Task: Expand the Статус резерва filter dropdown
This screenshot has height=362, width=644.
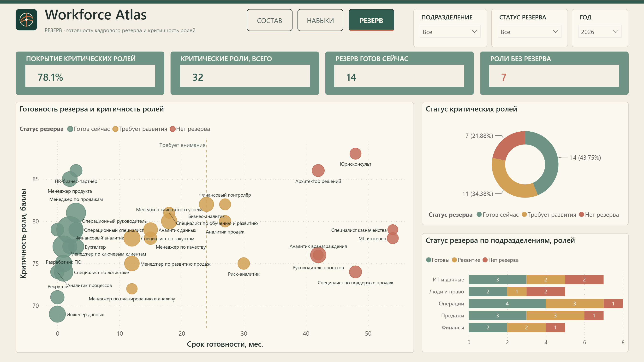Action: pyautogui.click(x=530, y=32)
